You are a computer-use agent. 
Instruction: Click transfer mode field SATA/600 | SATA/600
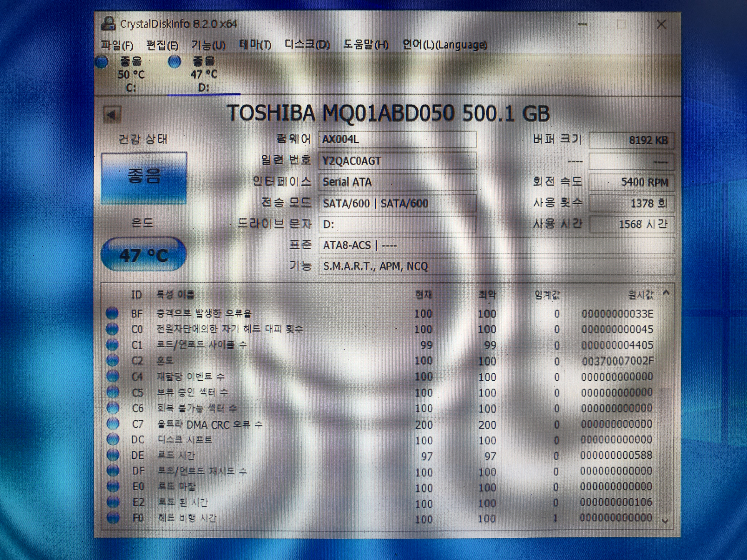pos(397,203)
